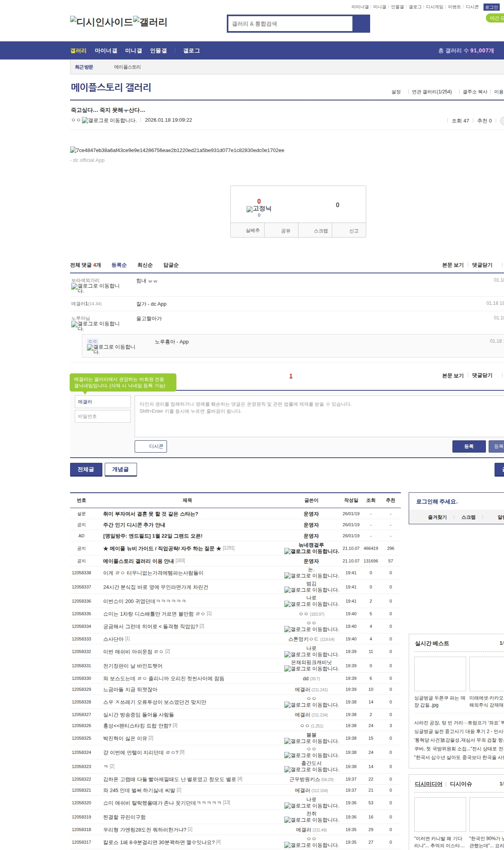This screenshot has height=850, width=504.
Task: Open 보라색외가리's gallog icon
Action: (x=74, y=286)
